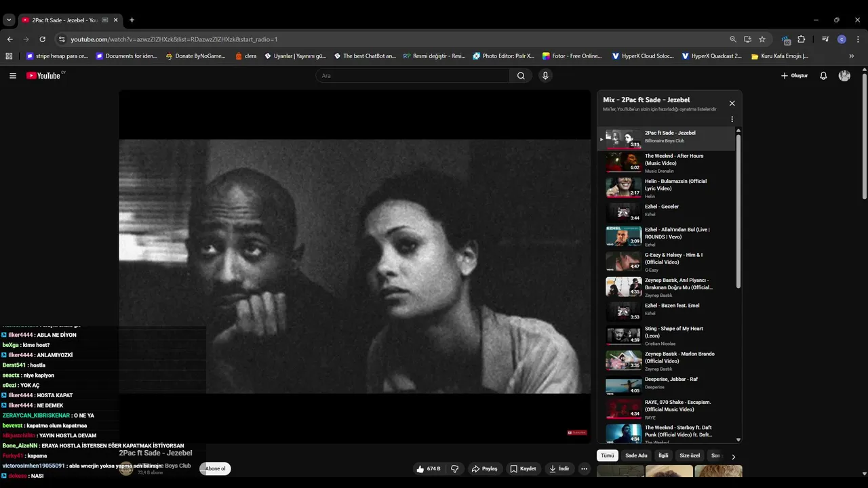Play Deeperise, Jabbar - Raf
Image resolution: width=868 pixels, height=488 pixels.
pyautogui.click(x=667, y=385)
